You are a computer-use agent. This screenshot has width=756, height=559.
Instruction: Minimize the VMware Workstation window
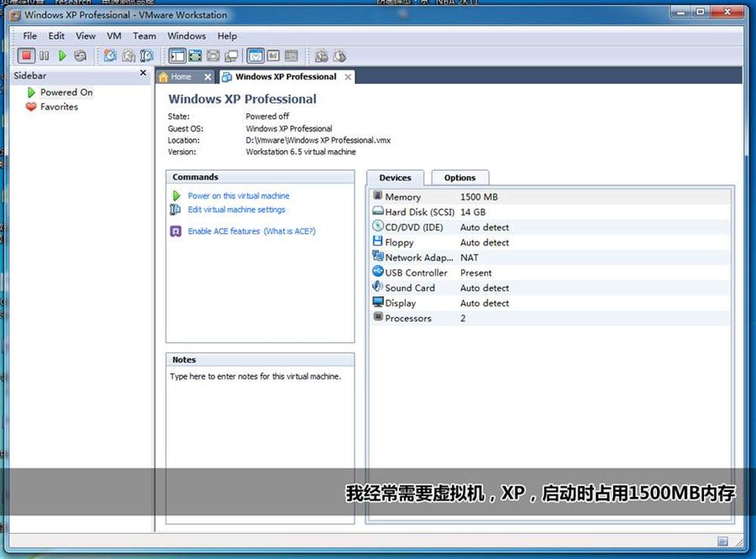pos(681,12)
